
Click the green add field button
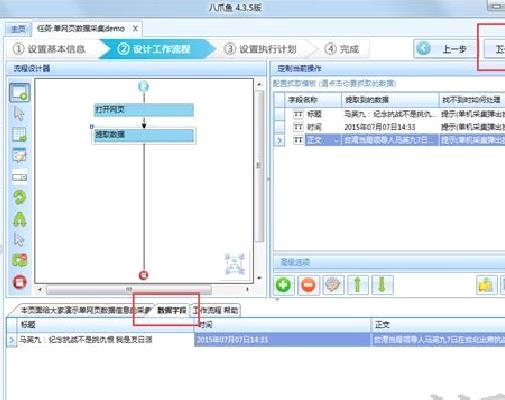click(x=284, y=285)
